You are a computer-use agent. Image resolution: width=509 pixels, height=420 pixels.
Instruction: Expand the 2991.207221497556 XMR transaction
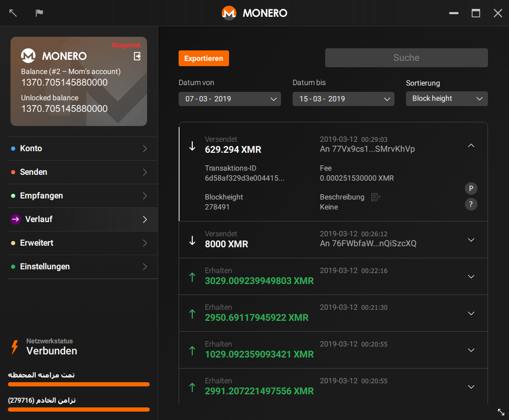click(x=471, y=387)
